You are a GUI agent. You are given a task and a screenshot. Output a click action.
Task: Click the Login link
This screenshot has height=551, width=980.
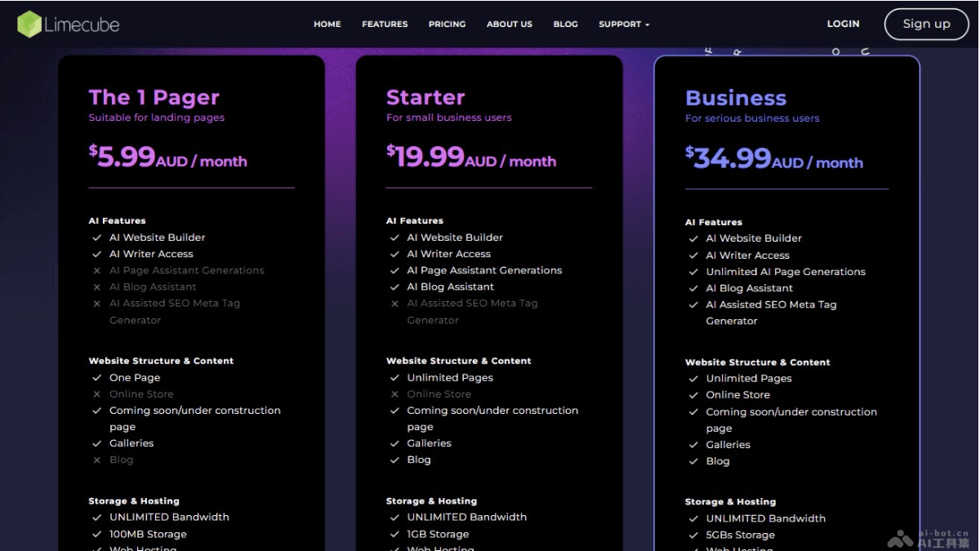[x=843, y=24]
